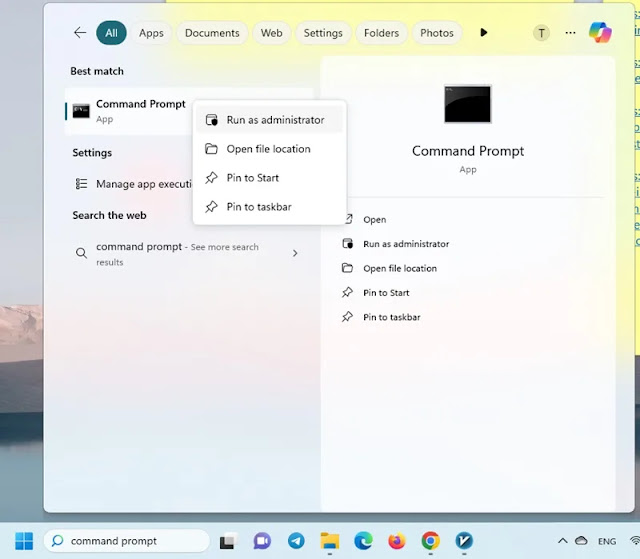This screenshot has width=640, height=559.
Task: Go back with the arrow in search
Action: [x=80, y=33]
